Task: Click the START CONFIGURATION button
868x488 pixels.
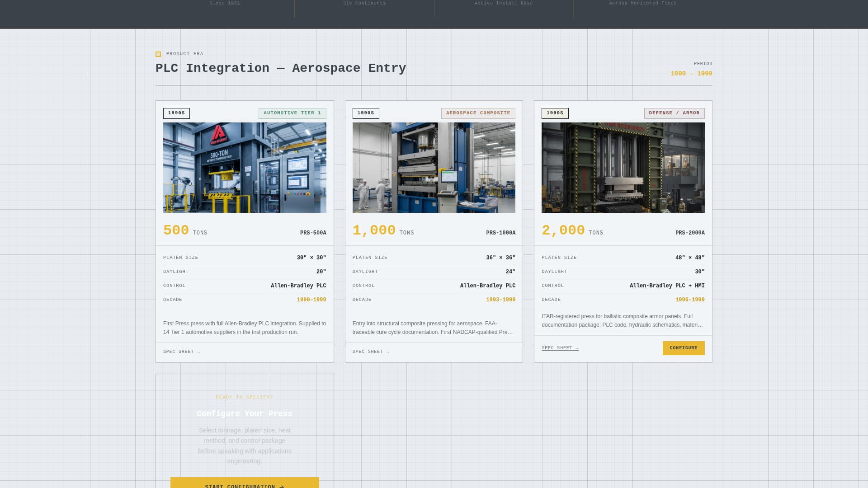Action: (245, 483)
